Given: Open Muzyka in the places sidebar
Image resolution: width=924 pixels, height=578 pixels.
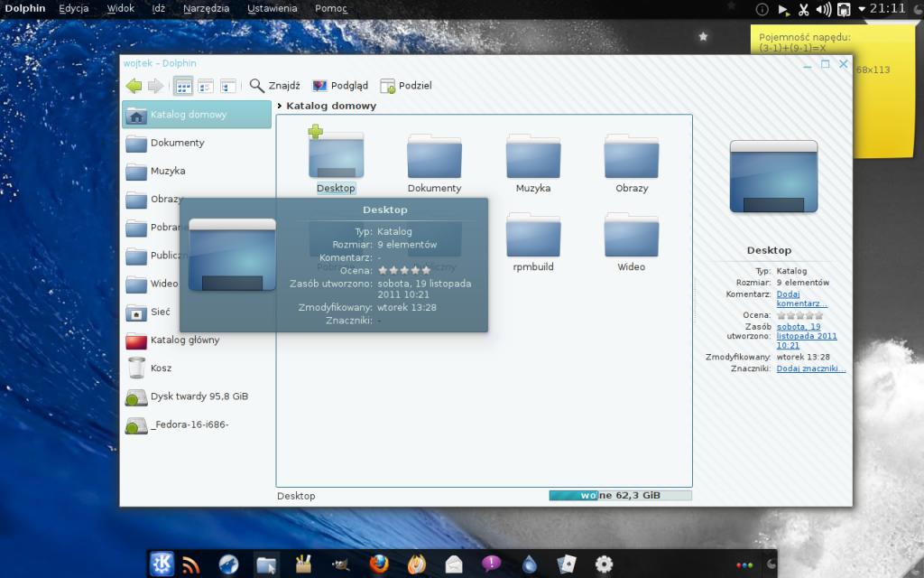Looking at the screenshot, I should tap(197, 171).
